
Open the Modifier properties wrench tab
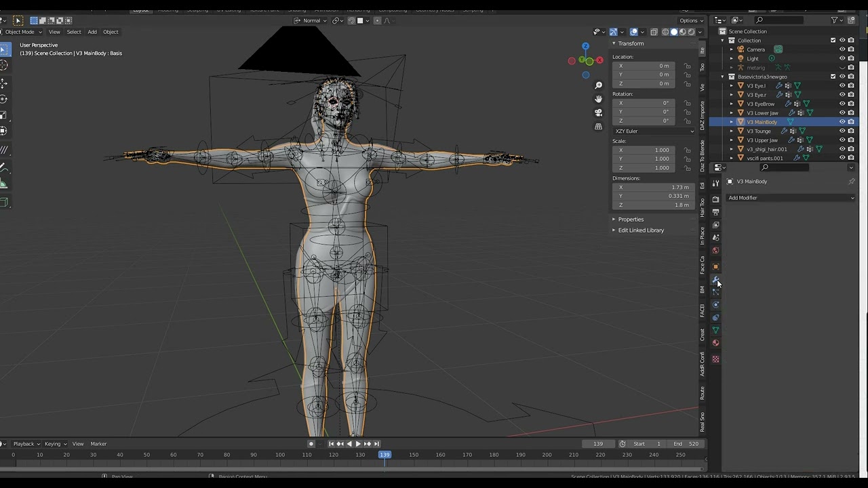coord(715,279)
